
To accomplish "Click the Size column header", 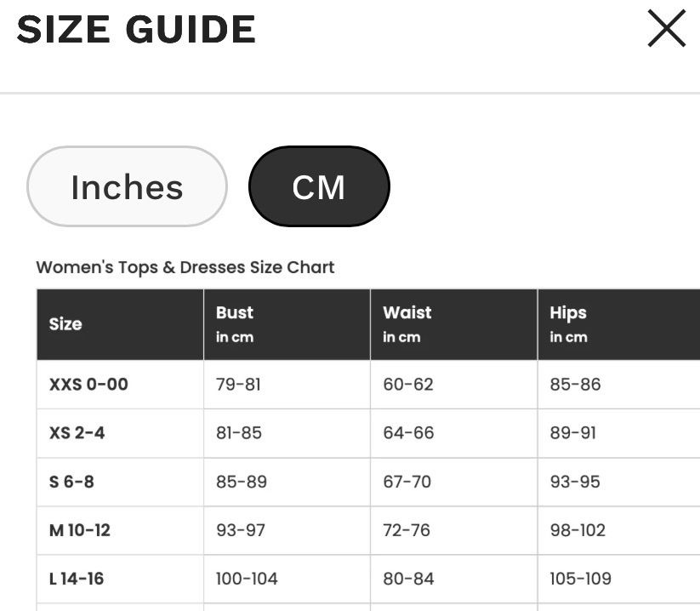I will (x=120, y=324).
